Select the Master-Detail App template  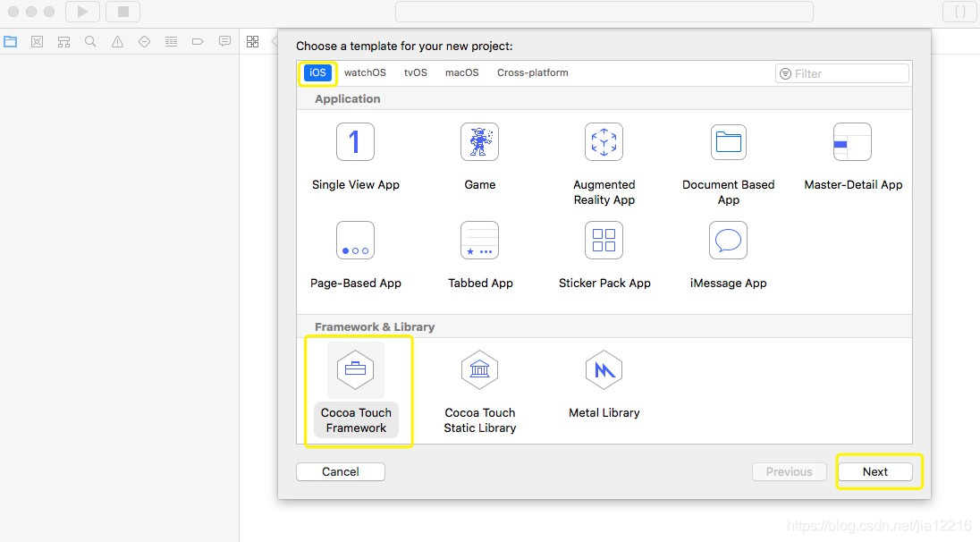pos(852,157)
